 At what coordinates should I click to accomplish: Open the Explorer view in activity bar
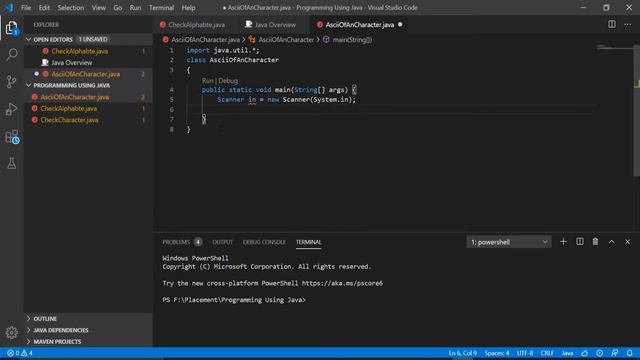tap(11, 28)
